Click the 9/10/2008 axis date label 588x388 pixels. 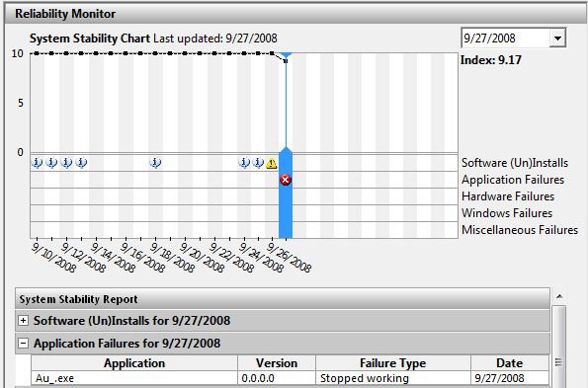[54, 258]
